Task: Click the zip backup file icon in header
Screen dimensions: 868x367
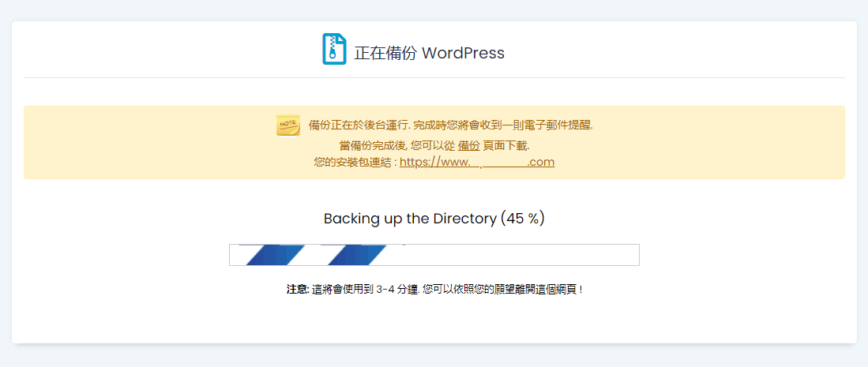Action: 334,50
